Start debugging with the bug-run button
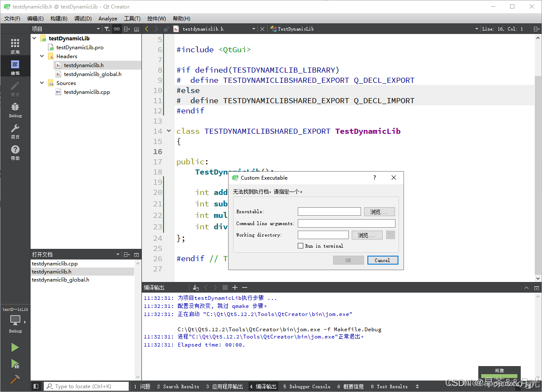The image size is (542, 392). pyautogui.click(x=15, y=364)
